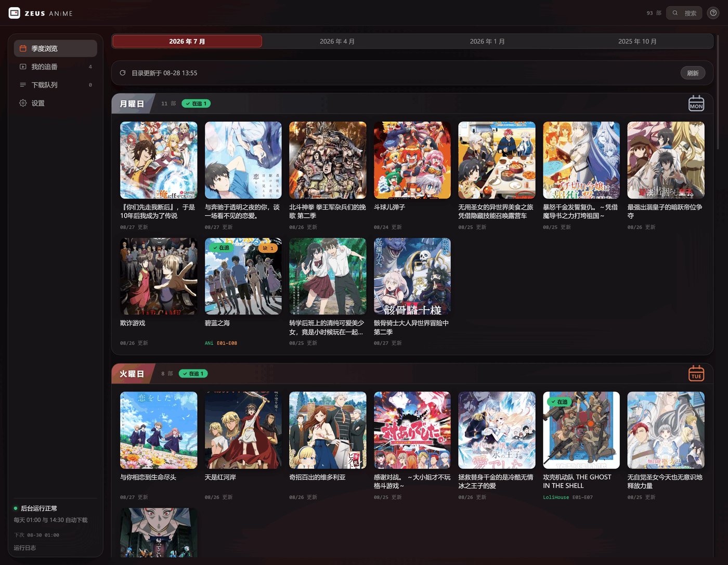The height and width of the screenshot is (565, 728).
Task: Click the 设置 gear sidebar icon
Action: (x=23, y=103)
